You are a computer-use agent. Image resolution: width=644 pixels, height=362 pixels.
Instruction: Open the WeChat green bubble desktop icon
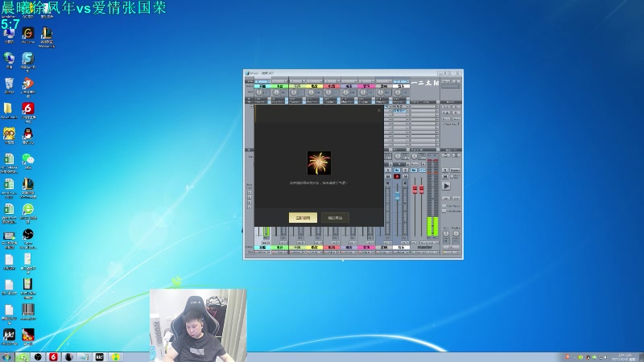28,159
